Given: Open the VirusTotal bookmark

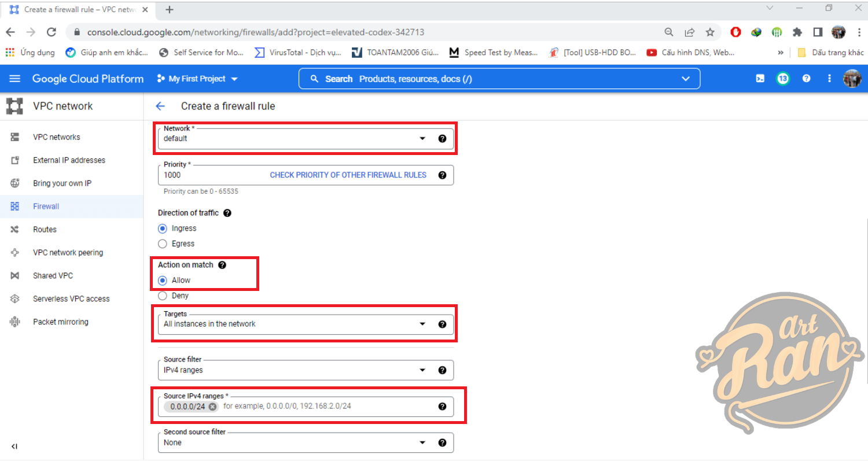Looking at the screenshot, I should pos(299,52).
